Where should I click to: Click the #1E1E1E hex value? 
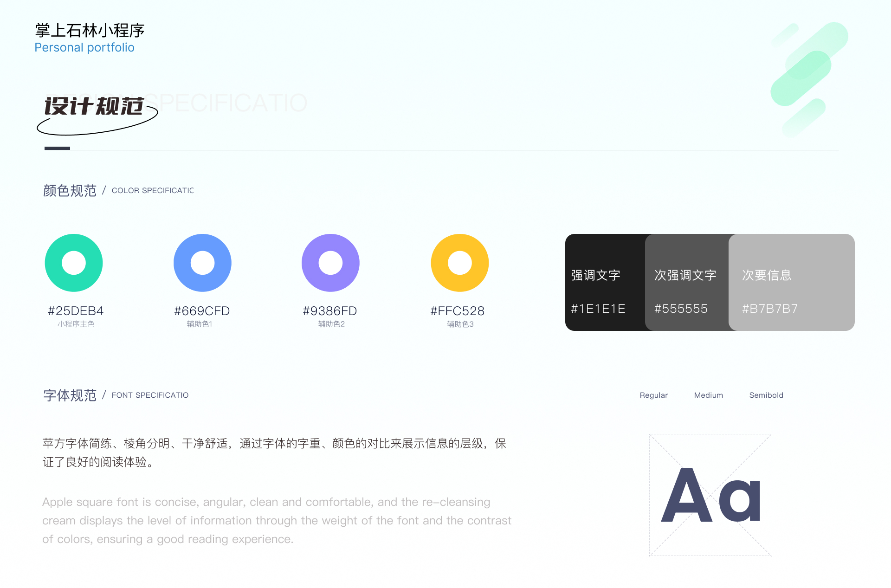pos(598,309)
